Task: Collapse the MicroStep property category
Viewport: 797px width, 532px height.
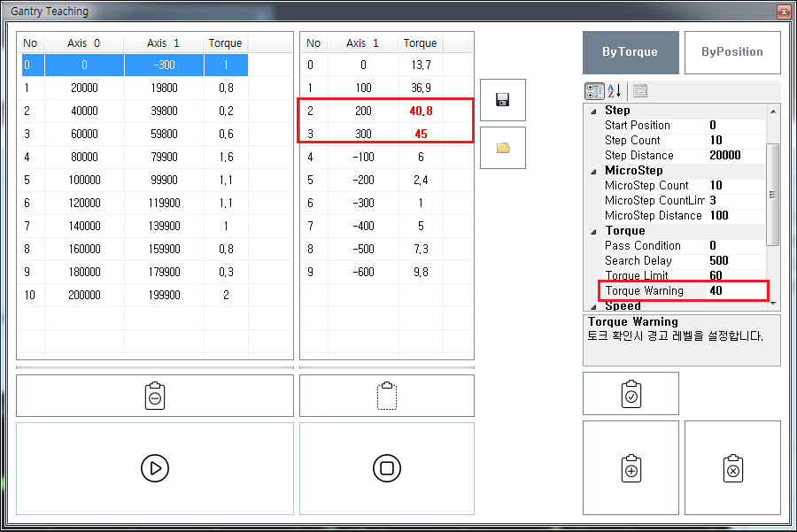Action: (x=593, y=171)
